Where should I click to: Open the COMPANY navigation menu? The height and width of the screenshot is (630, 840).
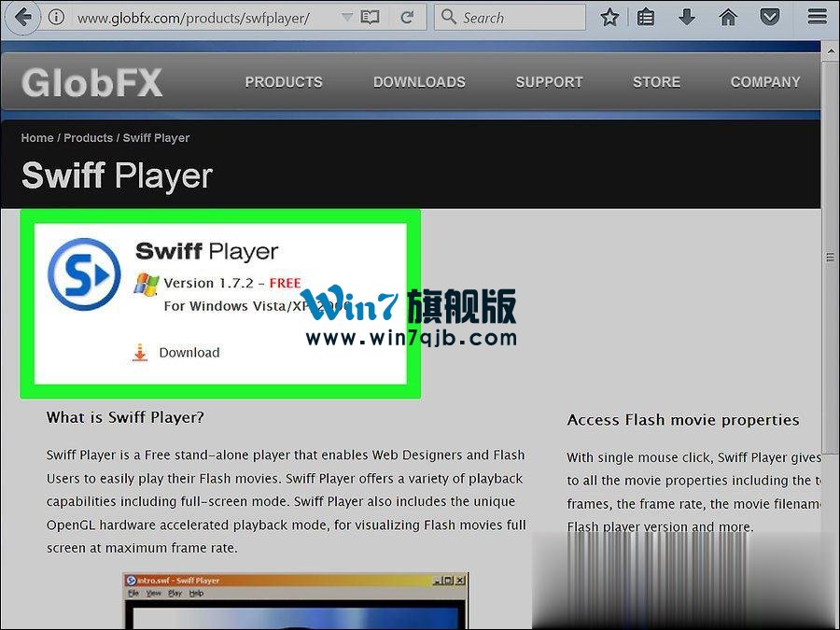[765, 82]
